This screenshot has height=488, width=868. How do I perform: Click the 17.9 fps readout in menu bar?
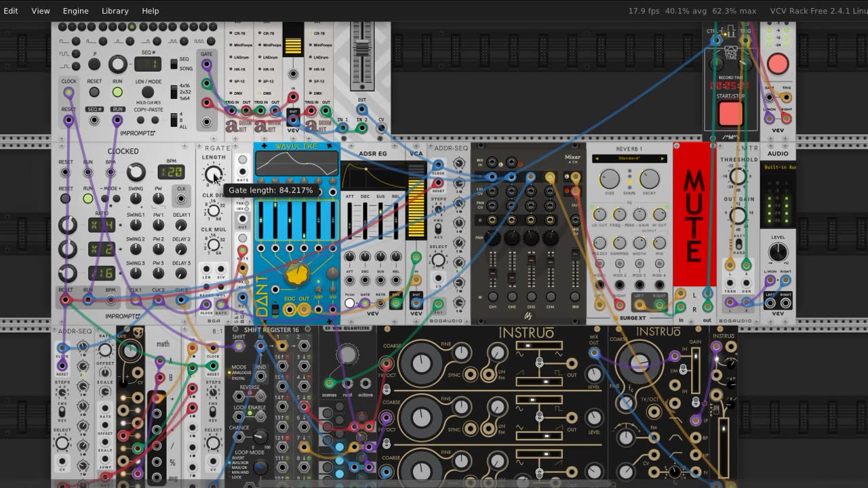pyautogui.click(x=644, y=11)
